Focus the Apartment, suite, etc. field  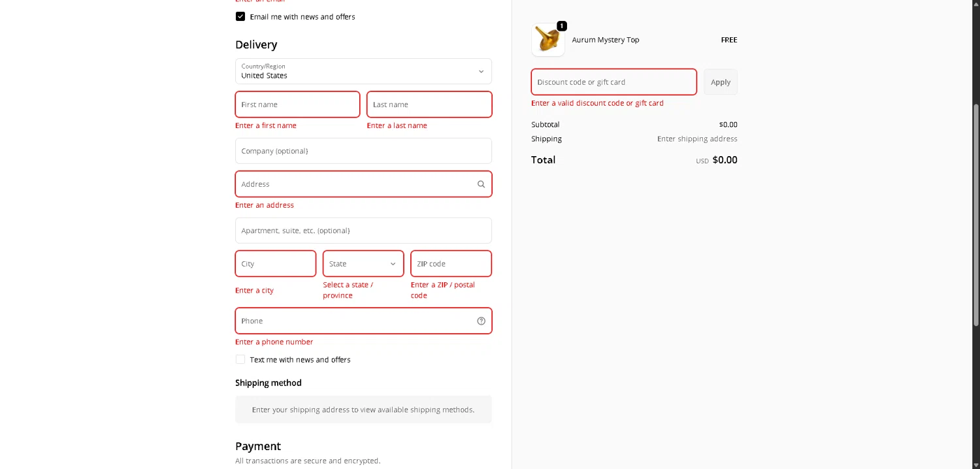click(x=363, y=231)
